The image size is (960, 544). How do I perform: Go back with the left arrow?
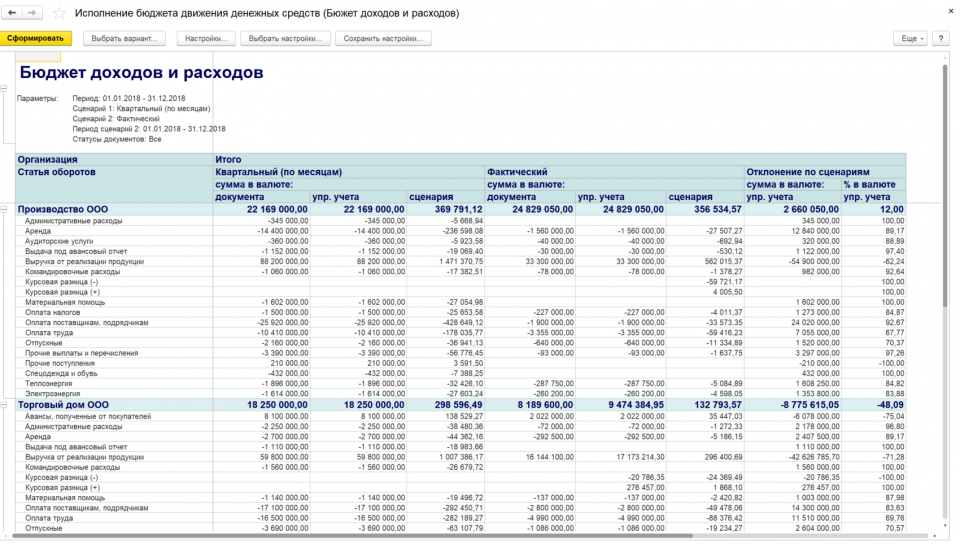(x=12, y=12)
